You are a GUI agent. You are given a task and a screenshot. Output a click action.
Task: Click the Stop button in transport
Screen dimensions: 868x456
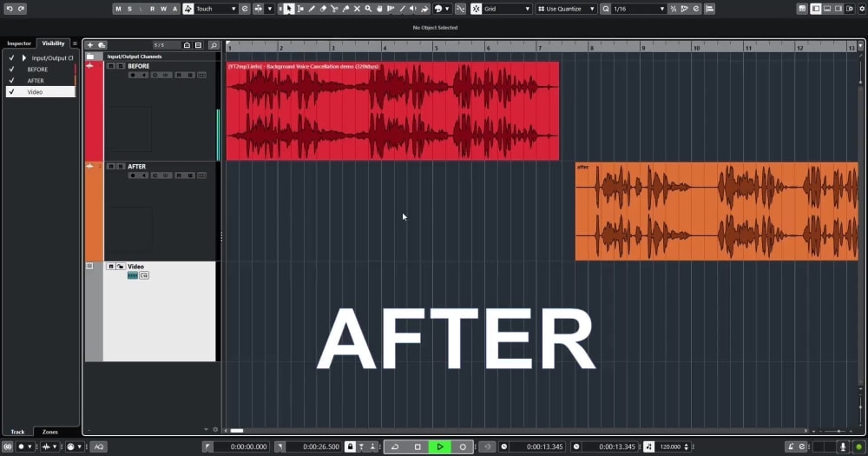tap(418, 446)
